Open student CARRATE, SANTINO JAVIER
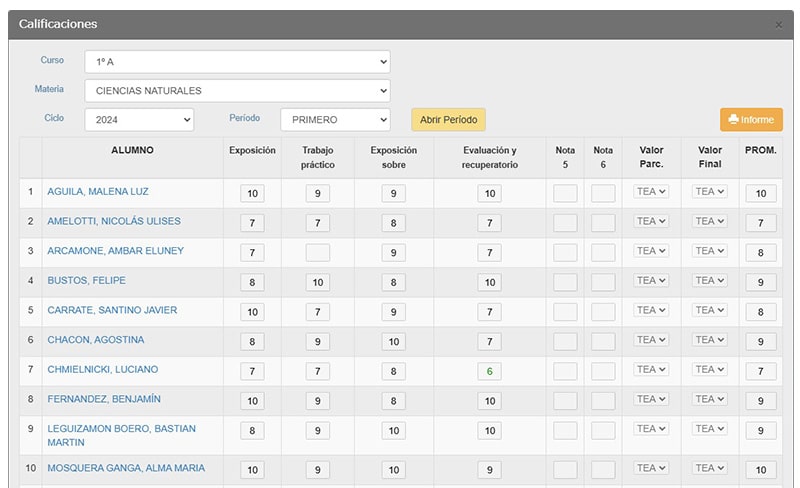This screenshot has width=800, height=488. pos(112,310)
